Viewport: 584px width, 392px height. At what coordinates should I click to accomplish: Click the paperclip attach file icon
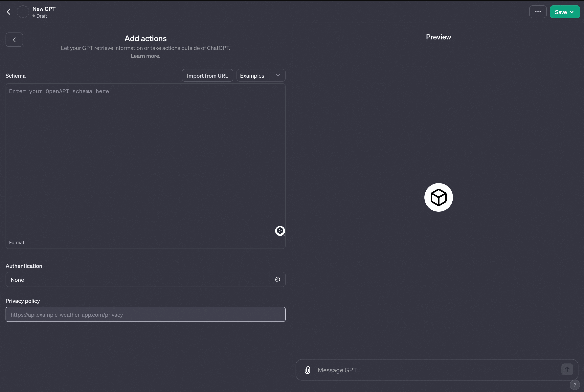[307, 370]
